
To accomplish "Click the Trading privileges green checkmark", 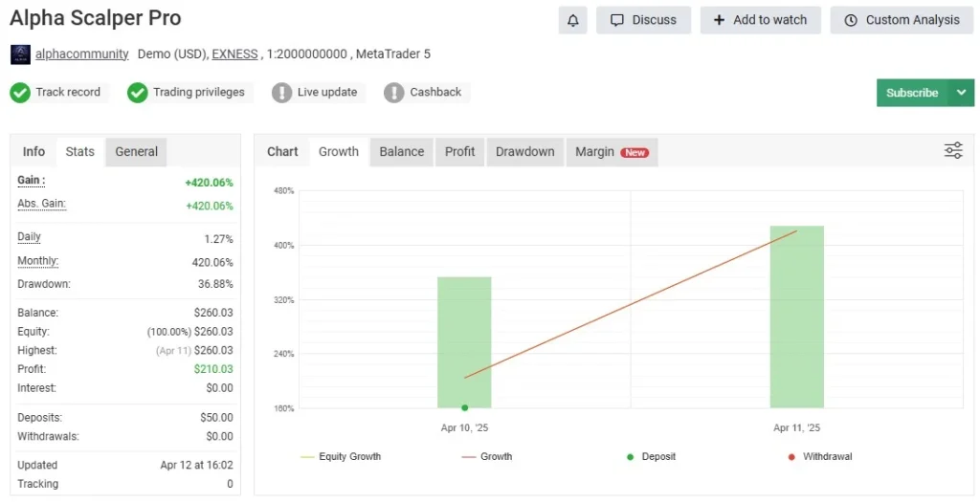I will click(x=138, y=93).
